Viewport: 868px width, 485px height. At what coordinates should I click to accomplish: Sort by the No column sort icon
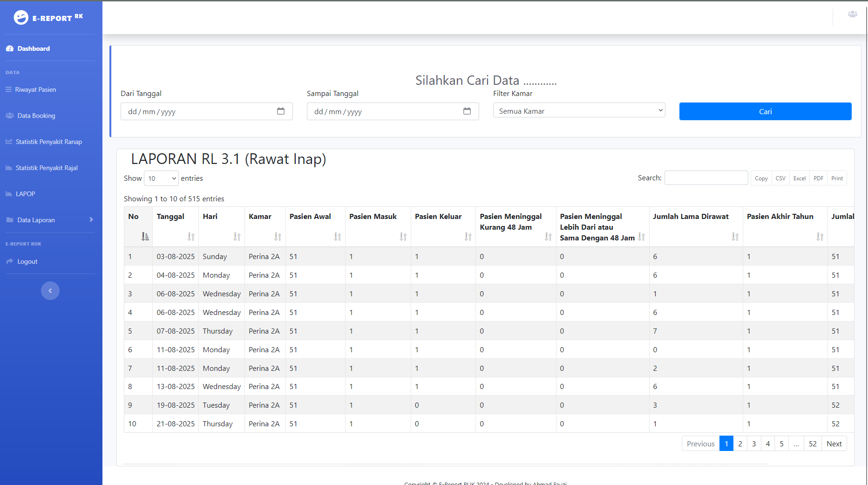click(145, 237)
